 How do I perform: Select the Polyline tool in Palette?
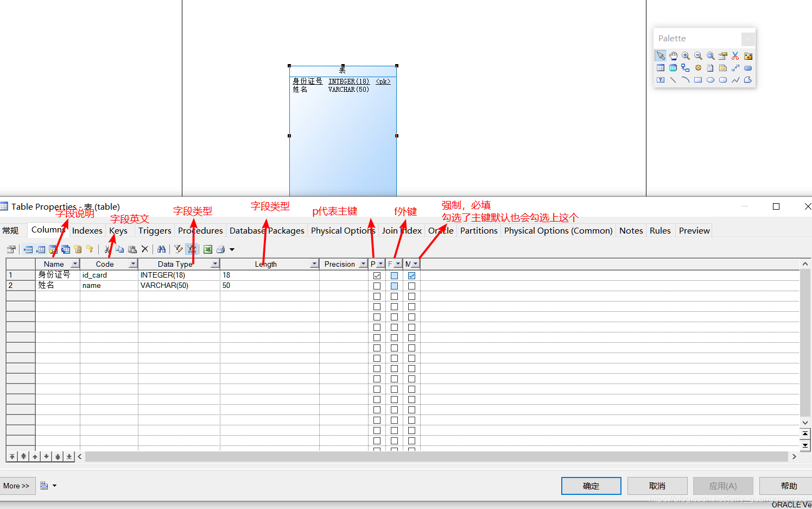tap(735, 80)
